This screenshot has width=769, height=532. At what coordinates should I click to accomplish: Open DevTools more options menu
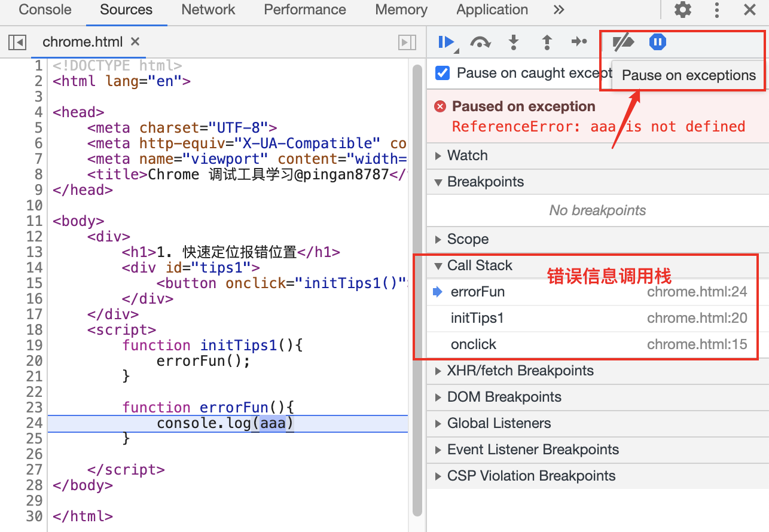click(x=717, y=10)
